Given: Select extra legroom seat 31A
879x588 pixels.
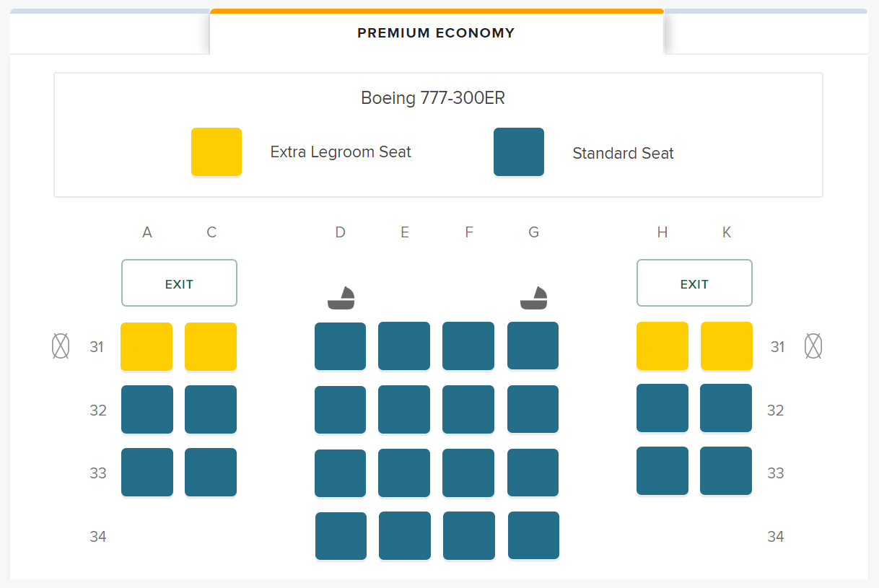Looking at the screenshot, I should [146, 346].
